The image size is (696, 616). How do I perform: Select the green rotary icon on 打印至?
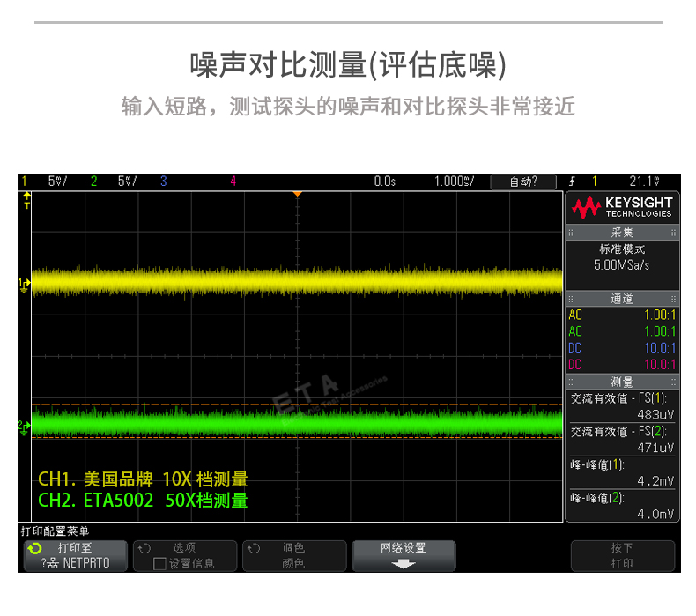pos(34,548)
